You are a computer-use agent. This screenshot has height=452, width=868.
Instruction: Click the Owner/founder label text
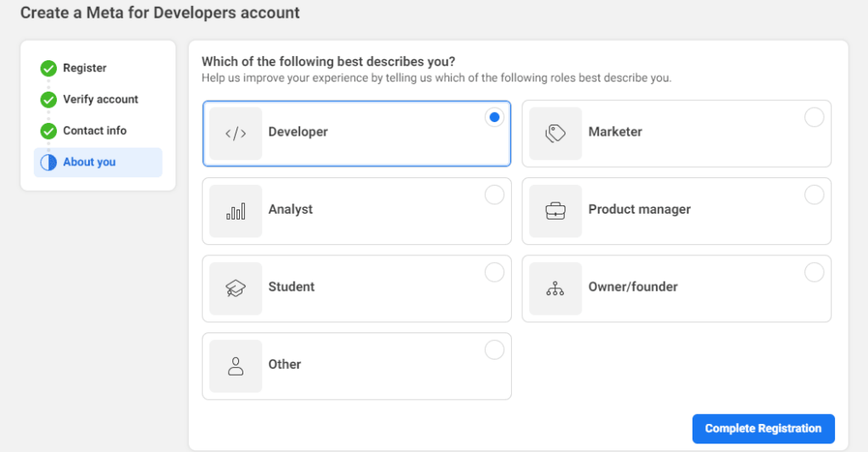pos(632,287)
